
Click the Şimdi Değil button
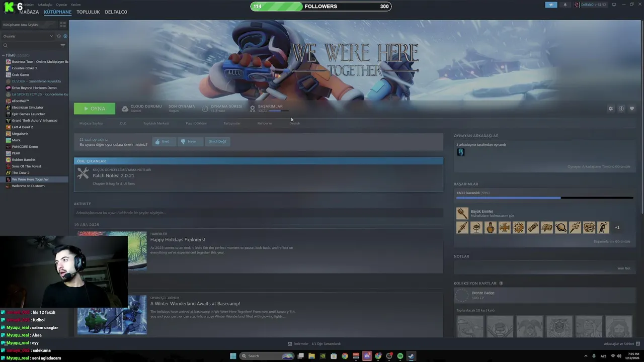[x=217, y=142]
